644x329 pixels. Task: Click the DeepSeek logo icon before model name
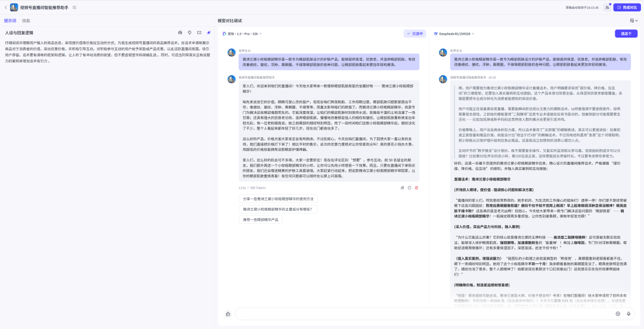tap(436, 33)
